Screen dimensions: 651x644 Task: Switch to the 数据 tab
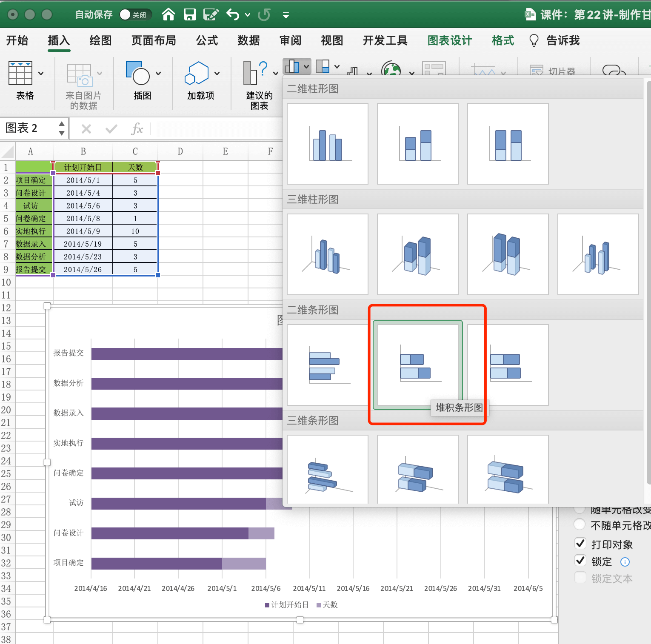(x=248, y=40)
